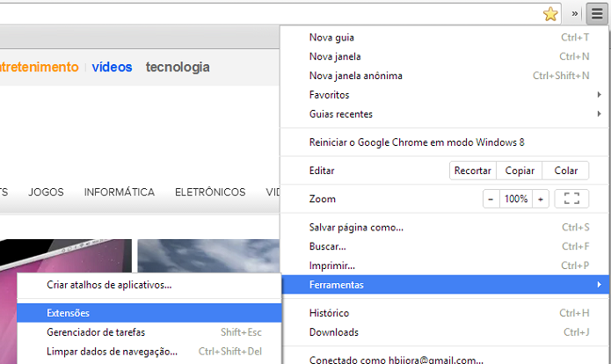Viewport: 611px width, 364px height.
Task: Open Gerenciador de tarefas
Action: pyautogui.click(x=149, y=332)
